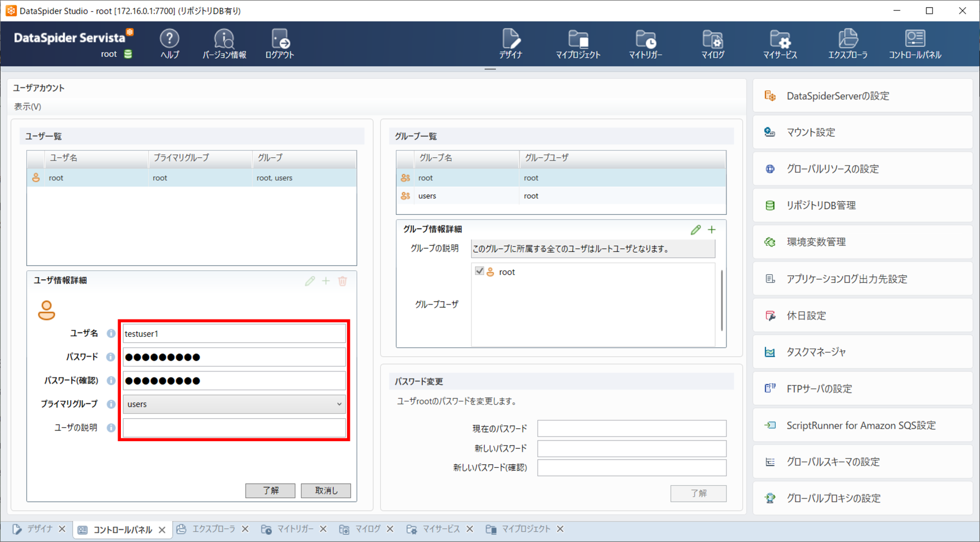
Task: Click the info icon next to パスワード field
Action: tap(111, 357)
